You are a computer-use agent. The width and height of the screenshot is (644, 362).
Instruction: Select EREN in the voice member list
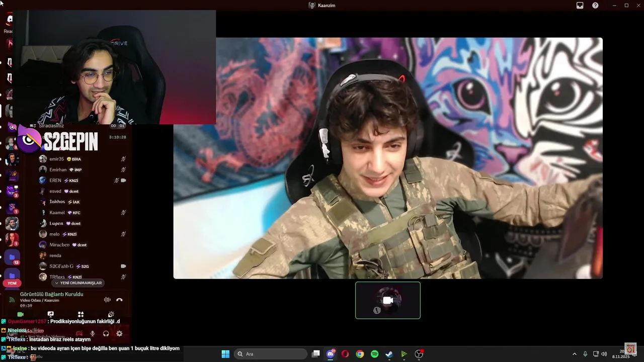(x=83, y=180)
